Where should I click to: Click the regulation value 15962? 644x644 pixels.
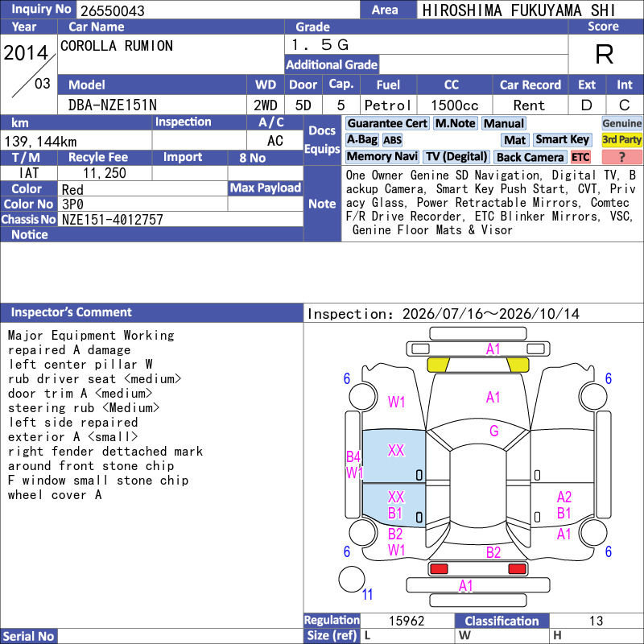coord(407,621)
